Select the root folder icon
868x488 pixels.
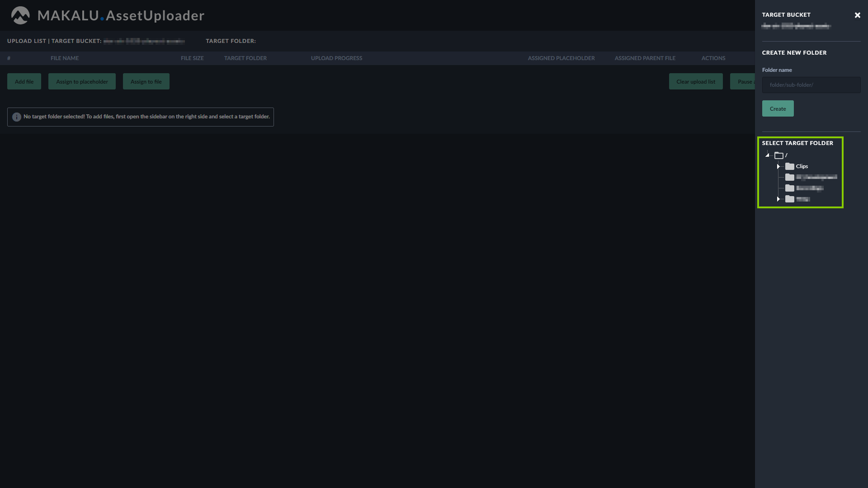point(778,155)
